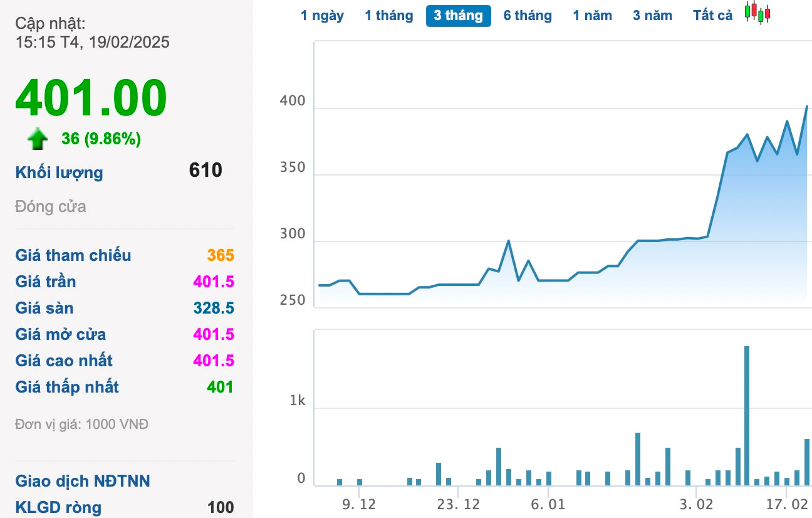The image size is (812, 518).
Task: Click the tallest volume bar in February
Action: click(747, 415)
